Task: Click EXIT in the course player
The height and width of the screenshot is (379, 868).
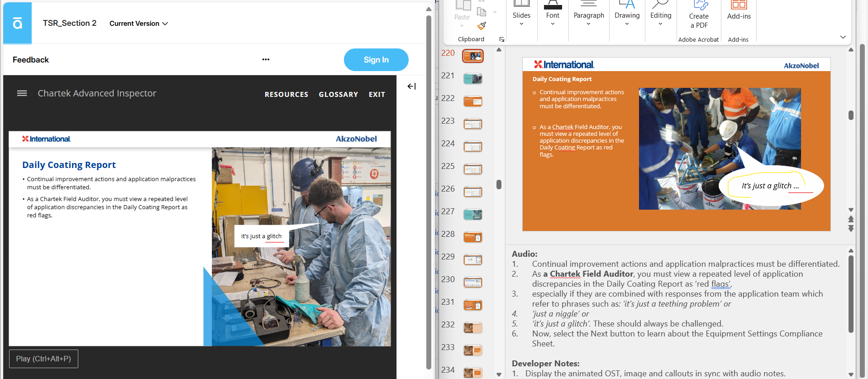Action: [x=377, y=94]
